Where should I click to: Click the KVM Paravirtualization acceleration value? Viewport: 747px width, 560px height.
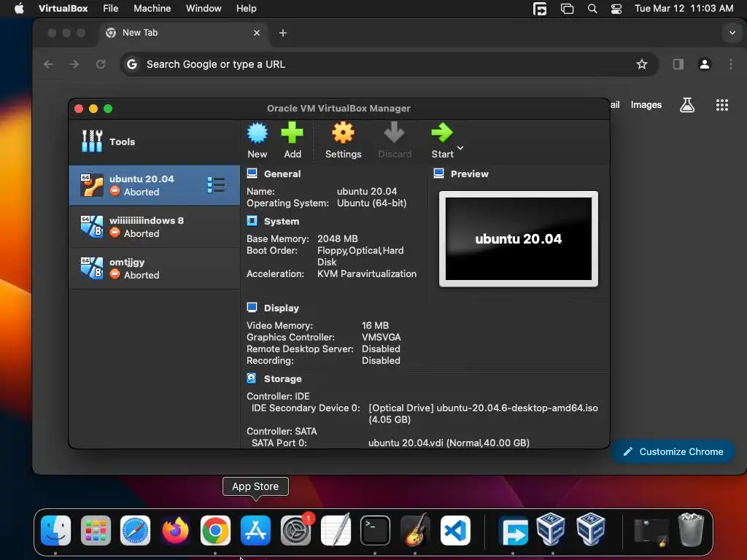tap(367, 274)
